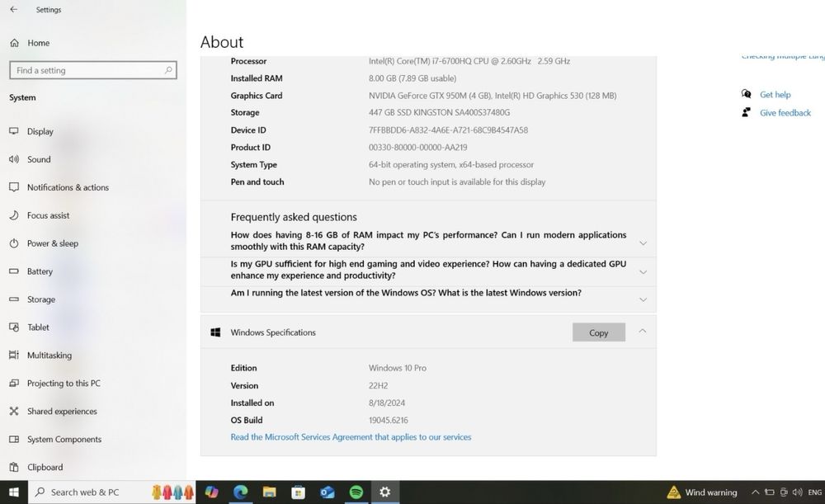This screenshot has height=504, width=825.
Task: Expand the latest Windows version FAQ chevron
Action: click(643, 299)
